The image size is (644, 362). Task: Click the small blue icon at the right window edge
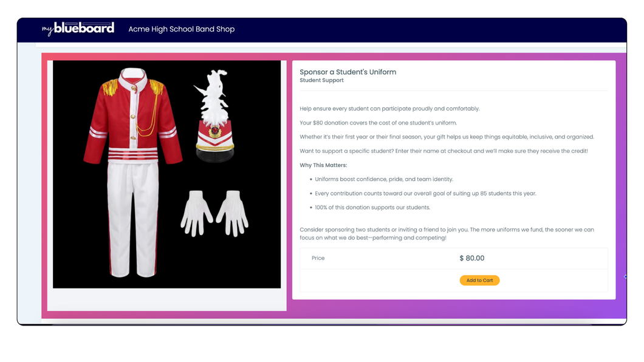(625, 276)
